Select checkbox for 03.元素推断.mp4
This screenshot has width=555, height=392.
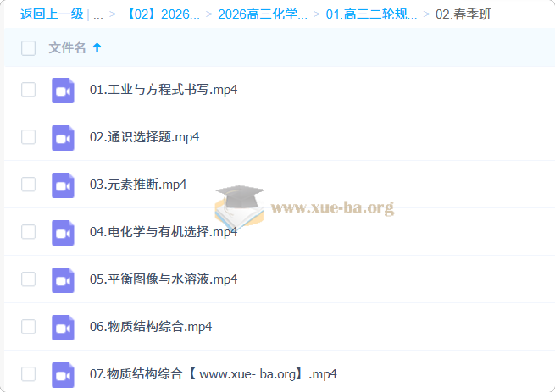(x=29, y=185)
